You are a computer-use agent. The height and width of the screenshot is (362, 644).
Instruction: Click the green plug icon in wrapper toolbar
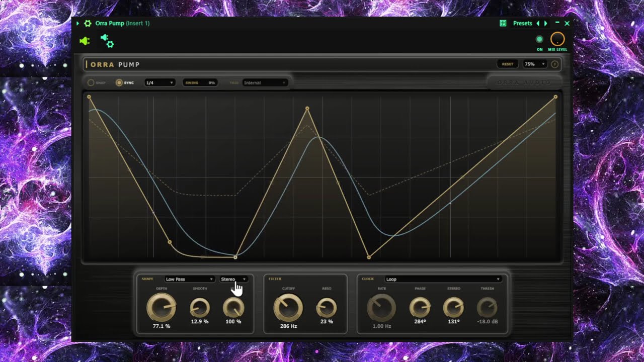pyautogui.click(x=85, y=41)
